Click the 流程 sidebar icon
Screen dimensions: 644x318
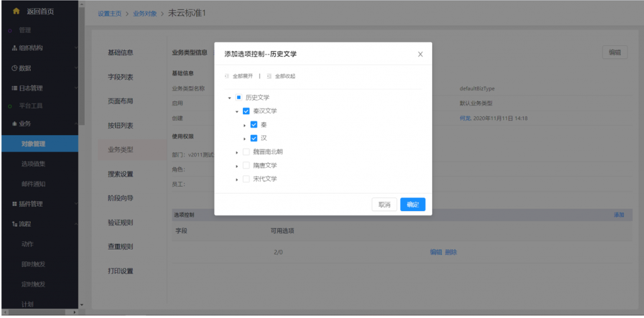point(14,224)
